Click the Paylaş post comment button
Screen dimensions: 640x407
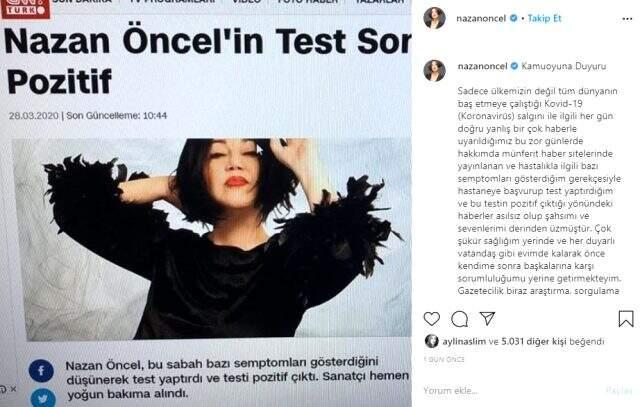pyautogui.click(x=619, y=391)
